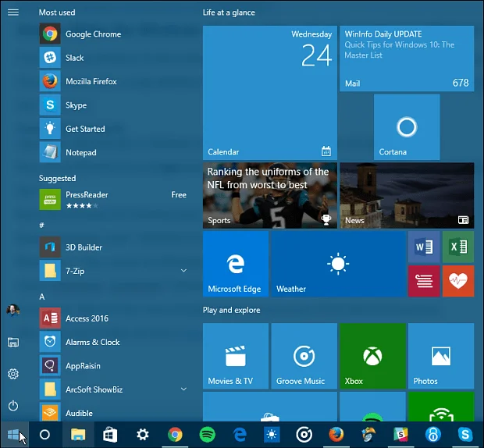The width and height of the screenshot is (484, 448).
Task: Launch the Microsoft Edge tile
Action: (236, 264)
